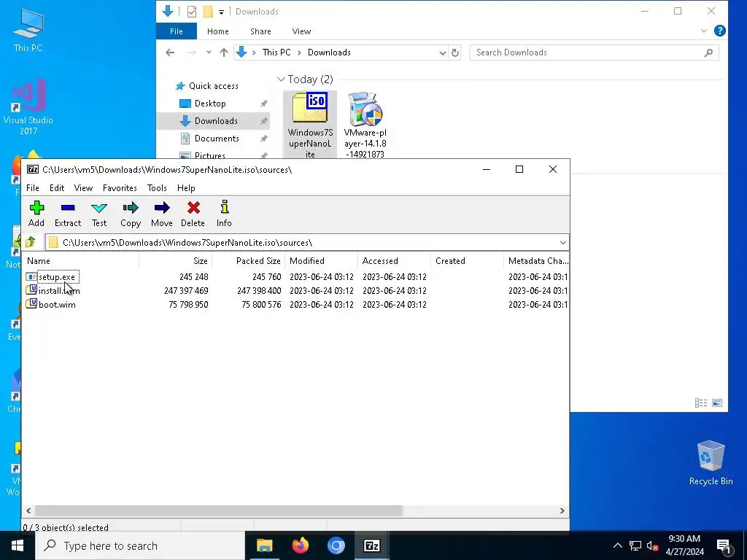Open the Tools menu in 7-Zip
Viewport: 747px width, 560px height.
tap(157, 187)
